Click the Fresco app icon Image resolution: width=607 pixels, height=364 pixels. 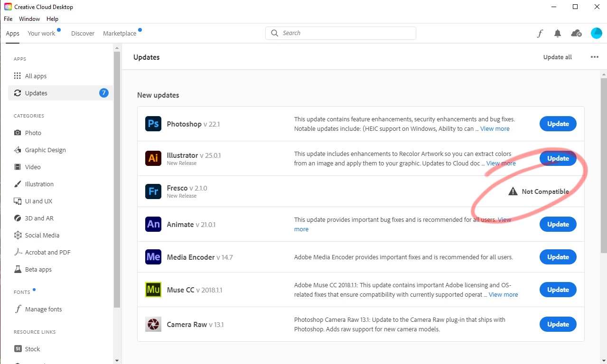(x=153, y=191)
